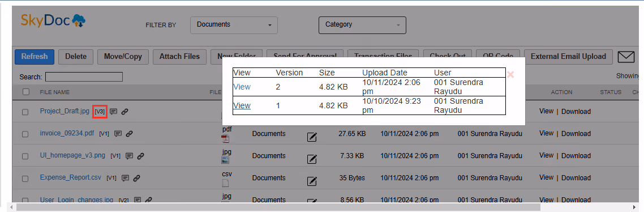This screenshot has height=212, width=644.
Task: Open the envelope mail icon in toolbar
Action: click(626, 57)
